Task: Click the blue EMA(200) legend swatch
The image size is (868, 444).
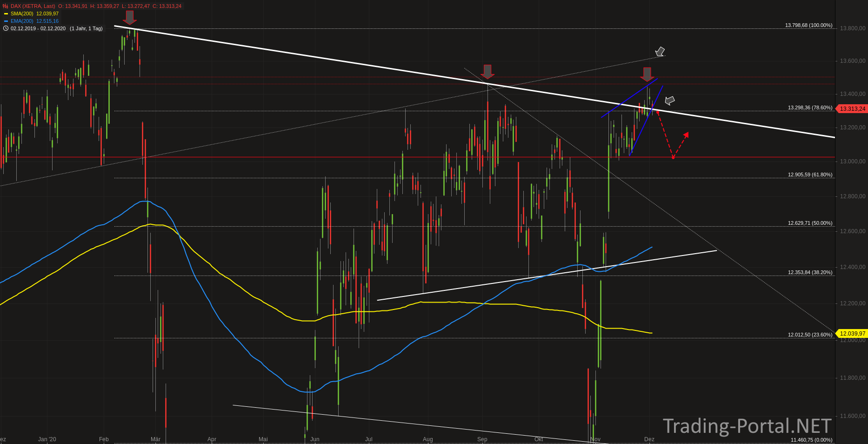Action: [6, 21]
